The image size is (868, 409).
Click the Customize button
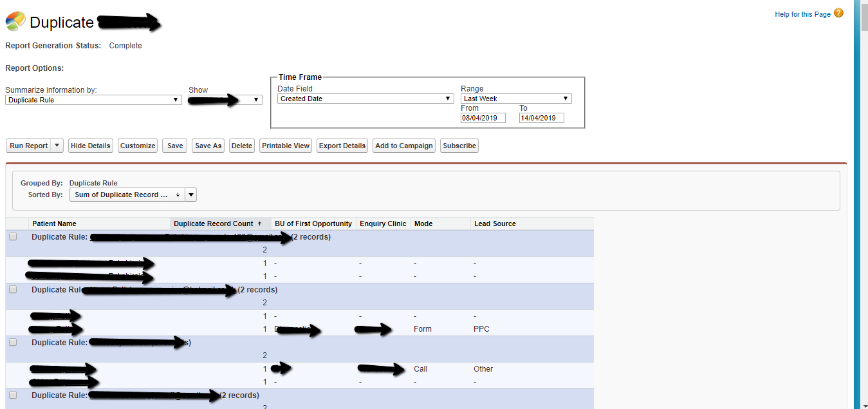click(x=138, y=146)
